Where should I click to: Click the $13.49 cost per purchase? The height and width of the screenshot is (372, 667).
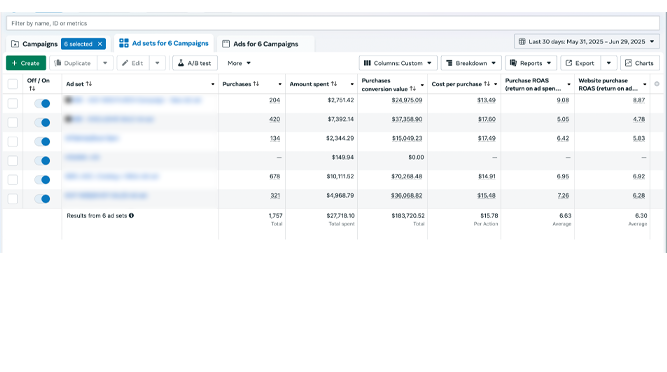487,100
